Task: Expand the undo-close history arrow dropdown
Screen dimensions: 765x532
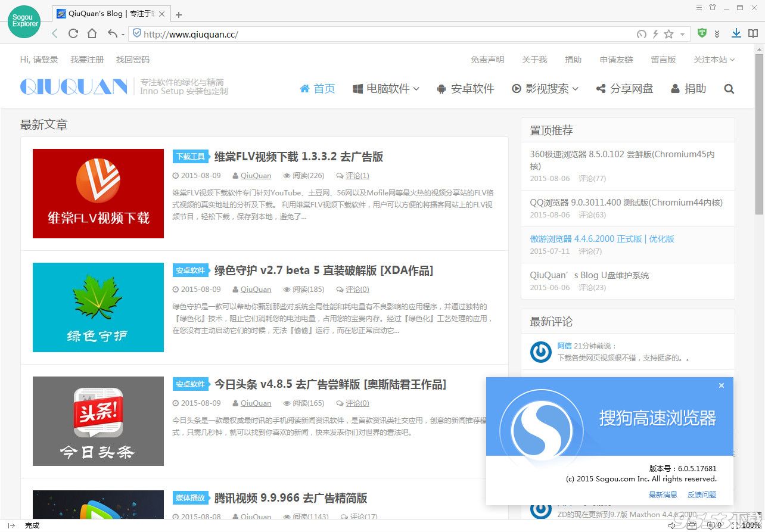Action: point(123,35)
